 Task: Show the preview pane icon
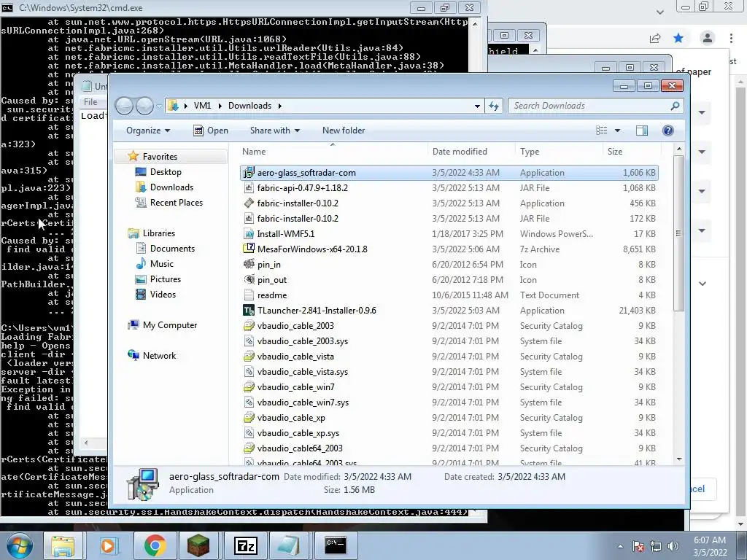(642, 131)
